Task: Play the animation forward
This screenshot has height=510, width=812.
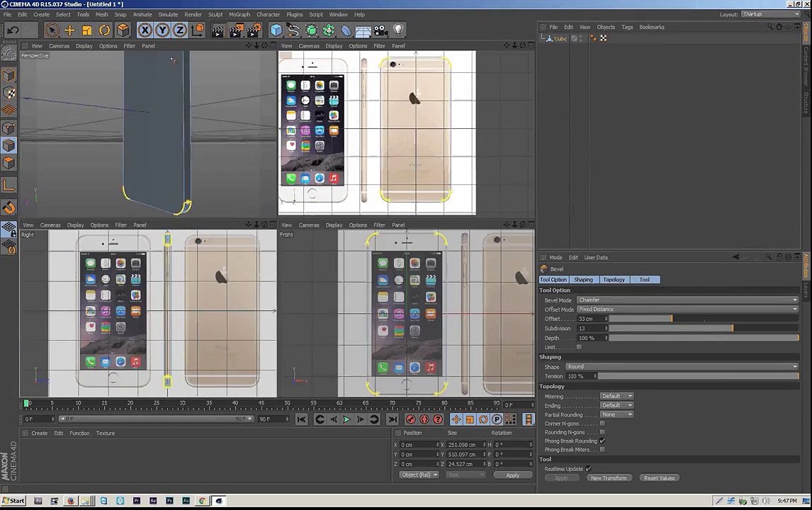Action: pos(347,419)
